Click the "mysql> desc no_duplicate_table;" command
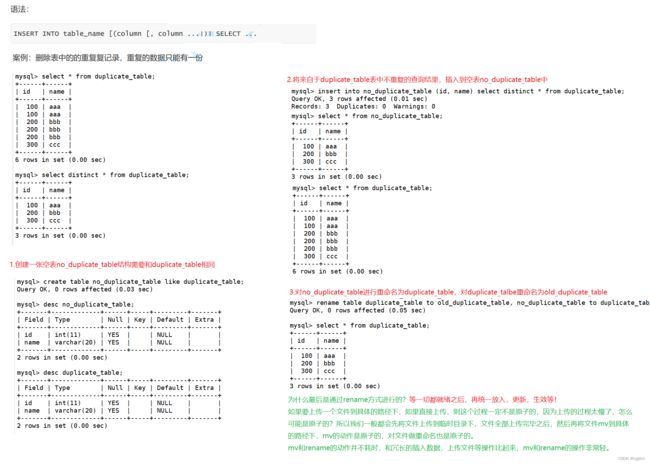Image resolution: width=650 pixels, height=464 pixels. point(75,304)
